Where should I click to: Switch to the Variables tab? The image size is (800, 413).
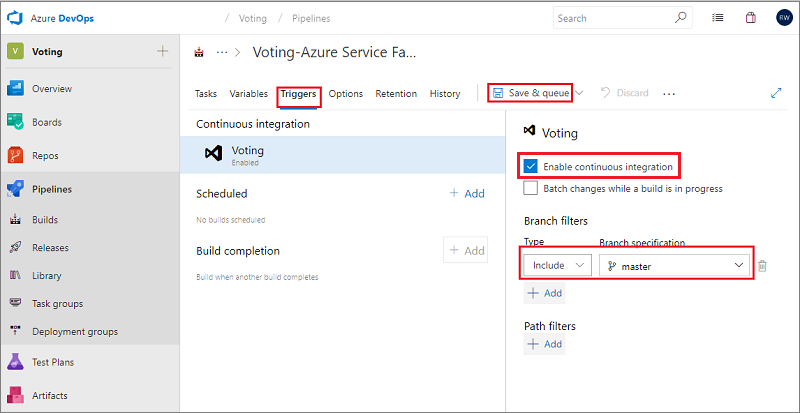(x=248, y=94)
